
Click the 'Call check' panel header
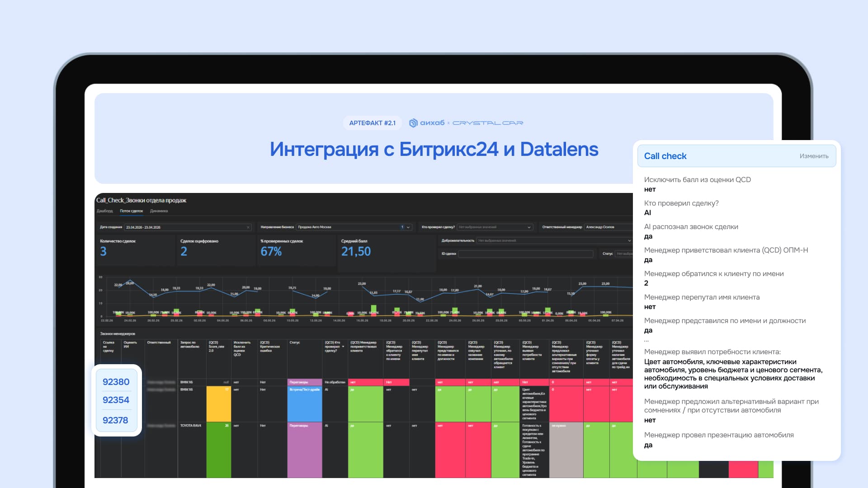(x=736, y=156)
